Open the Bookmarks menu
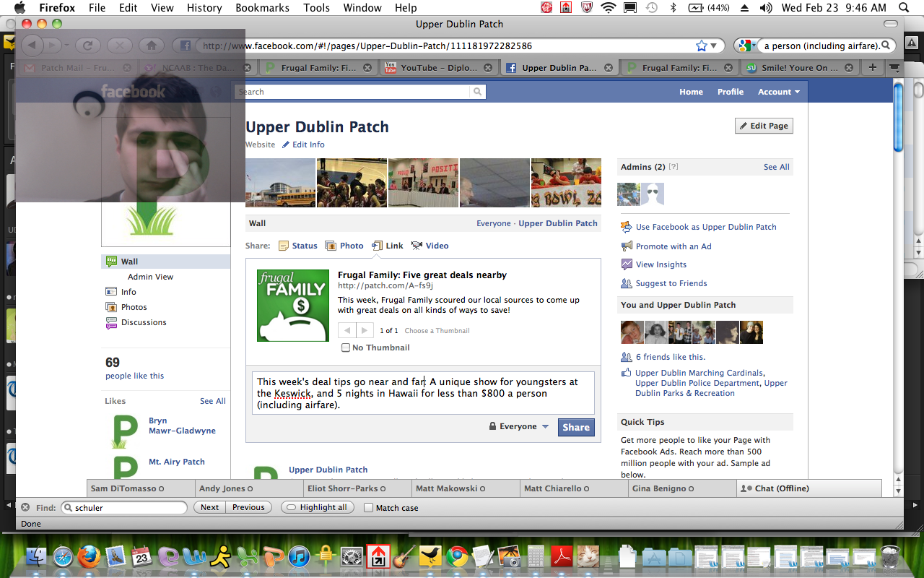This screenshot has height=578, width=924. 262,8
